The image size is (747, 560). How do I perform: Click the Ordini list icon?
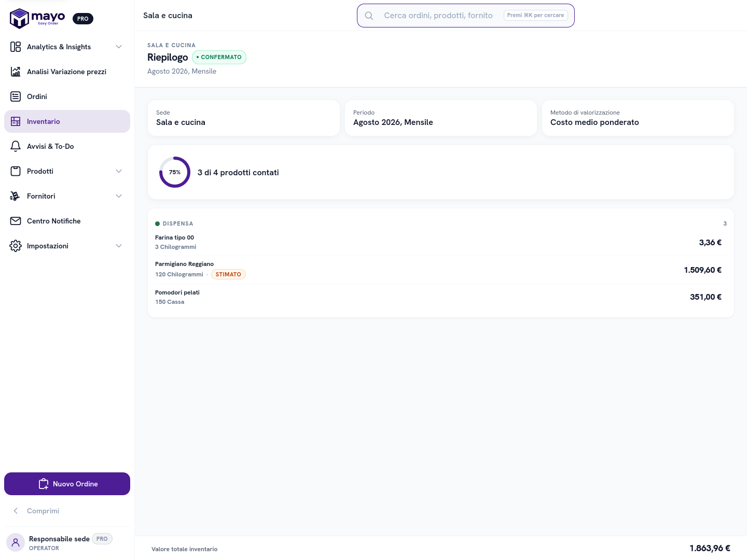(16, 96)
